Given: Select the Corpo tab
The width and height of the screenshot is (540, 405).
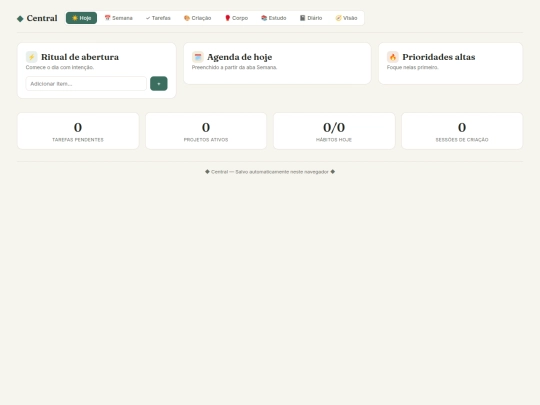Looking at the screenshot, I should pyautogui.click(x=236, y=18).
